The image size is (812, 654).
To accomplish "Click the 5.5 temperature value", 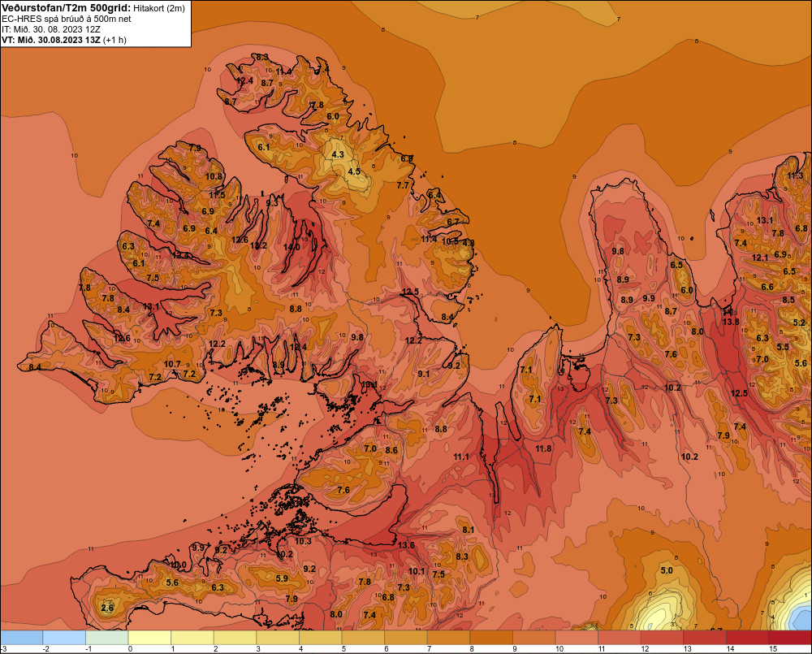I will [x=783, y=347].
